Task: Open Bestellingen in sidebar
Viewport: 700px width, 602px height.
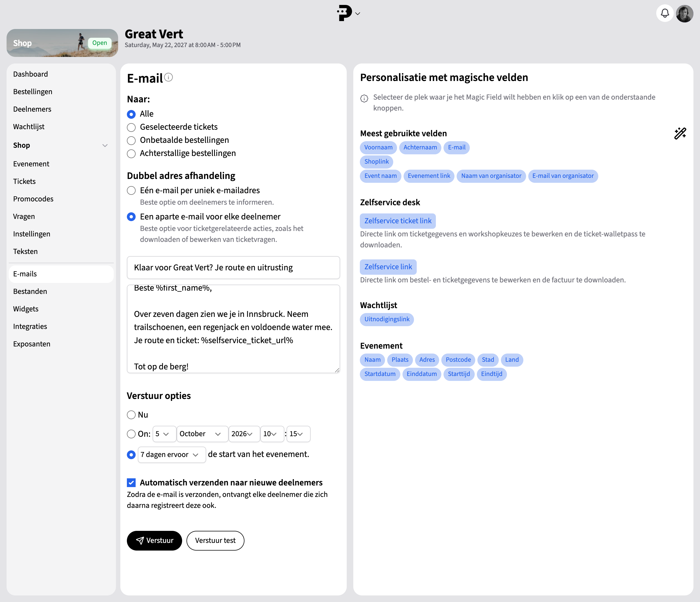Action: [33, 92]
